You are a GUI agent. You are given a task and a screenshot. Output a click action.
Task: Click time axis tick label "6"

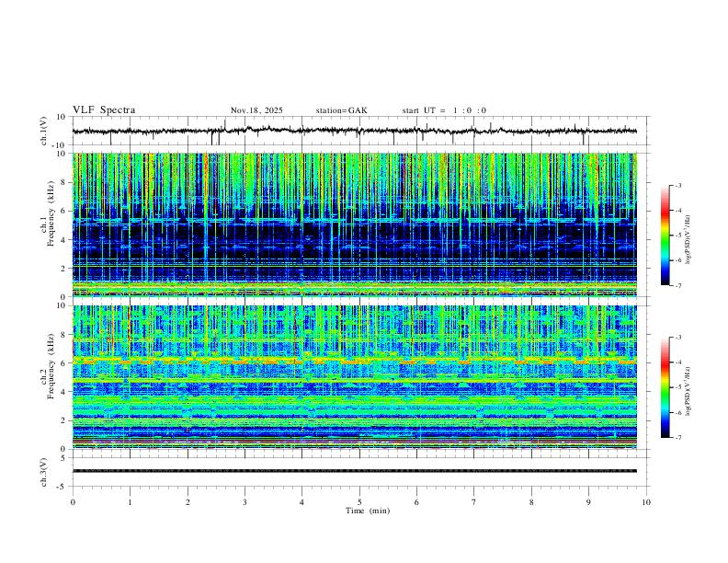417,502
